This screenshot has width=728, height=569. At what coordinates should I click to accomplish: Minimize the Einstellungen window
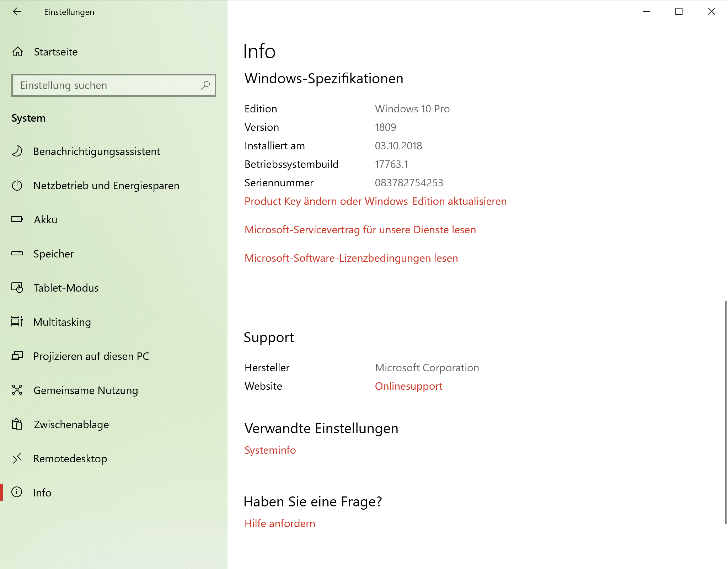click(646, 12)
